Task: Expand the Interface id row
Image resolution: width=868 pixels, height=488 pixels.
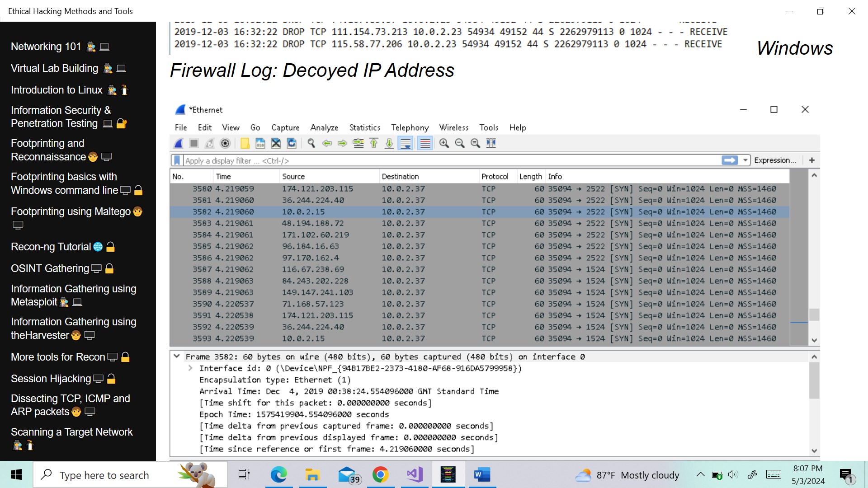Action: click(190, 368)
